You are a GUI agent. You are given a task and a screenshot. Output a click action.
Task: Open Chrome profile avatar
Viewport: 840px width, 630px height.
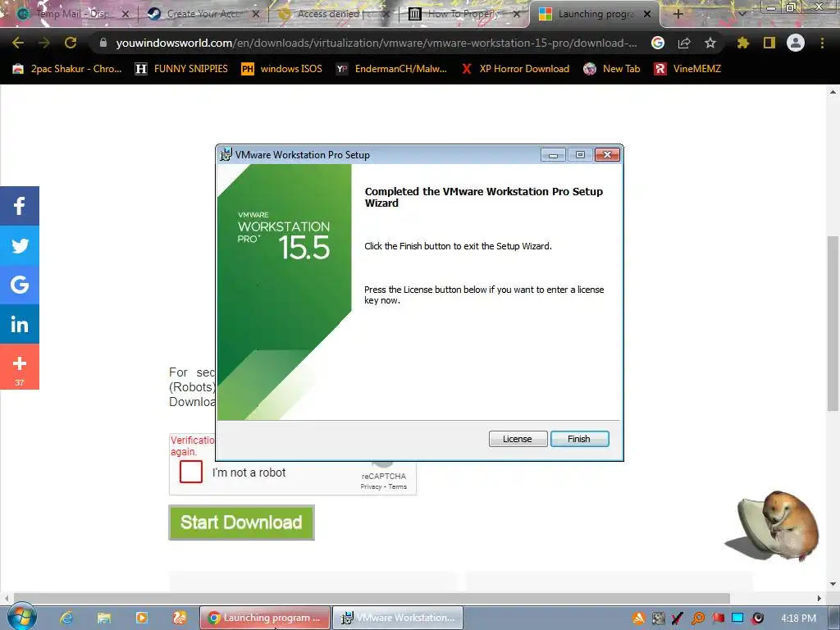coord(796,43)
